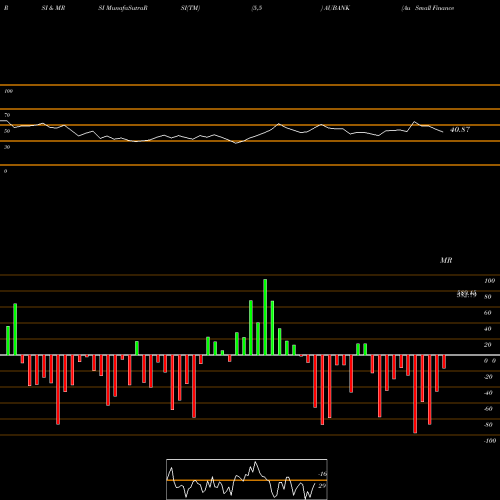The width and height of the screenshot is (500, 500).
Task: Click the 29 value in mini chart
Action: pyautogui.click(x=322, y=486)
